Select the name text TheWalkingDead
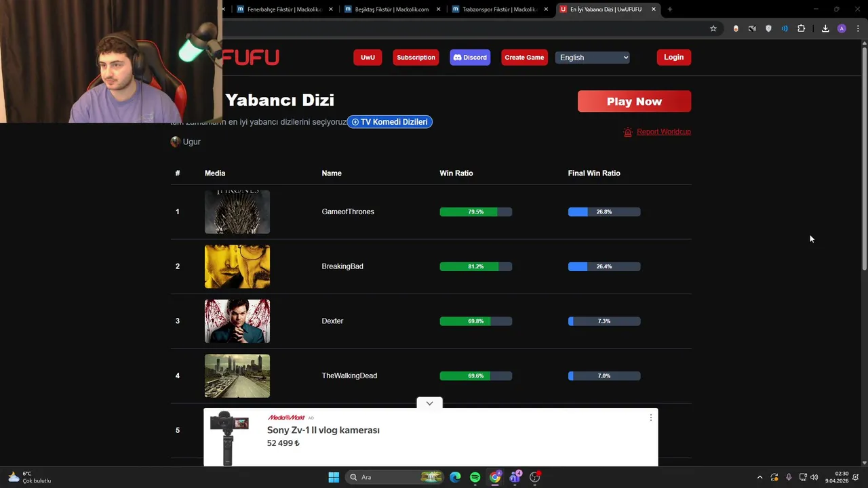The height and width of the screenshot is (488, 868). coord(349,375)
